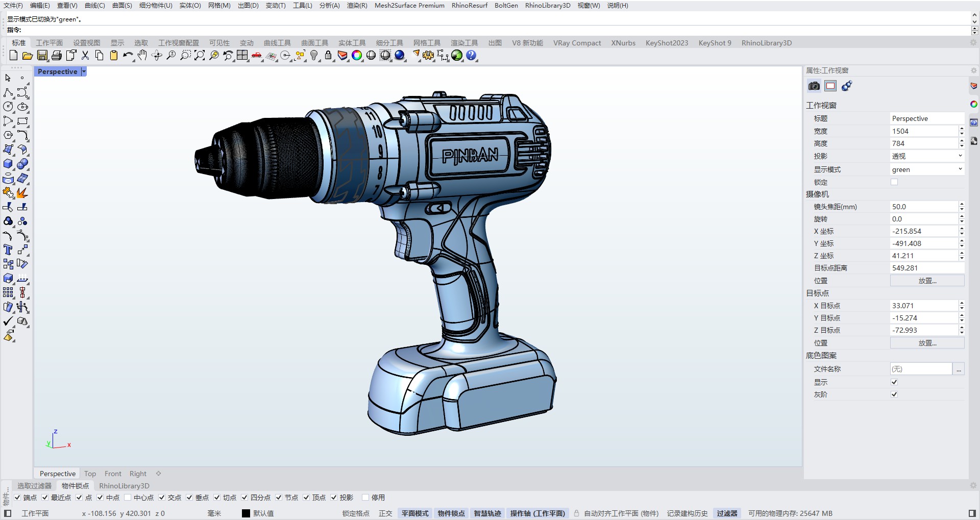Image resolution: width=980 pixels, height=520 pixels.
Task: Adjust the 高度 height stepper arrows
Action: (x=962, y=143)
